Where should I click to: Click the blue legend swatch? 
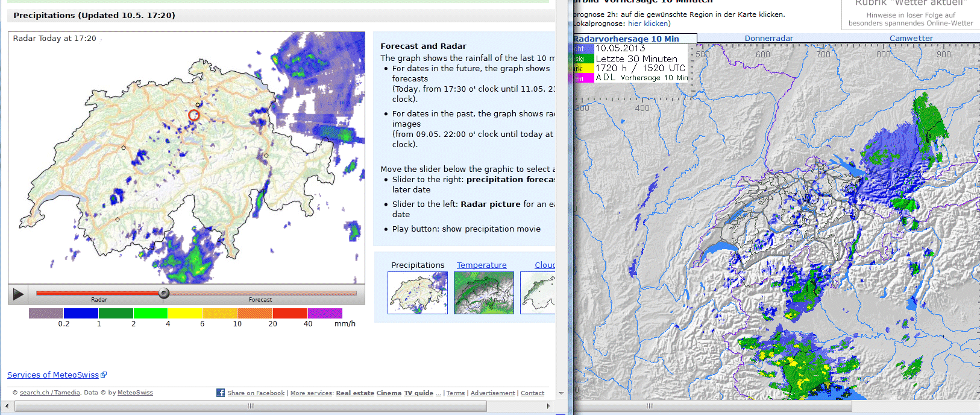click(x=81, y=313)
